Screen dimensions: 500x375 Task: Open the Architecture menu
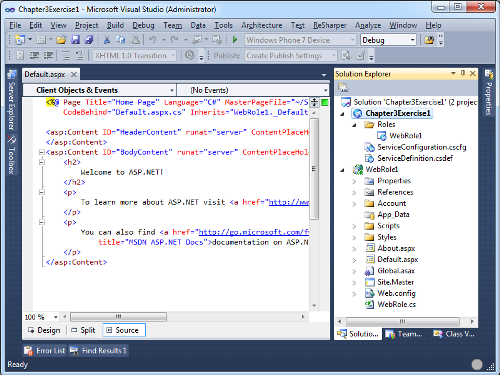262,25
